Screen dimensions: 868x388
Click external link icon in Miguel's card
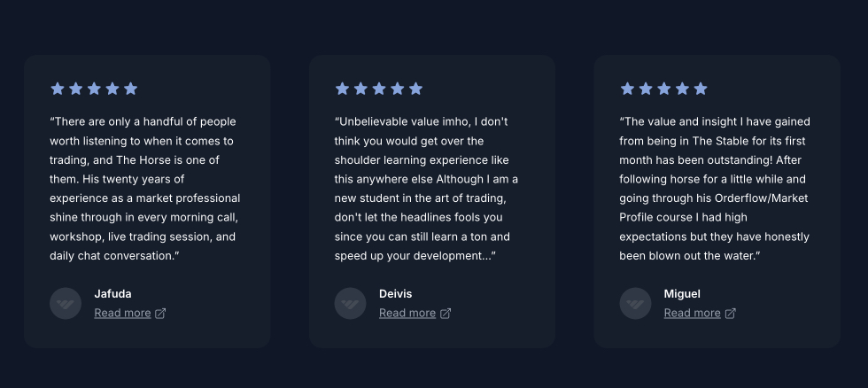pos(731,313)
